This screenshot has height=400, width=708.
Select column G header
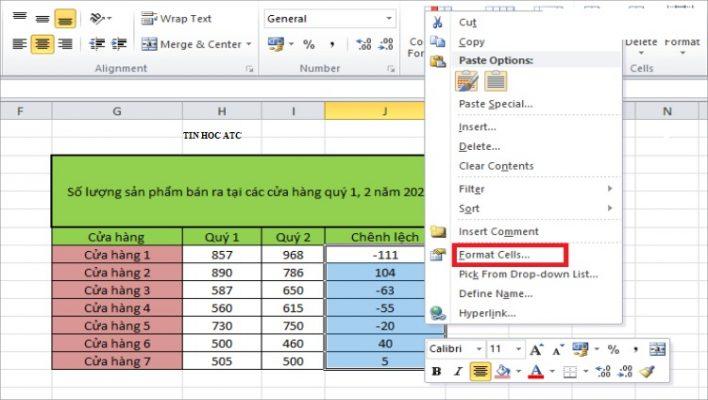[117, 111]
